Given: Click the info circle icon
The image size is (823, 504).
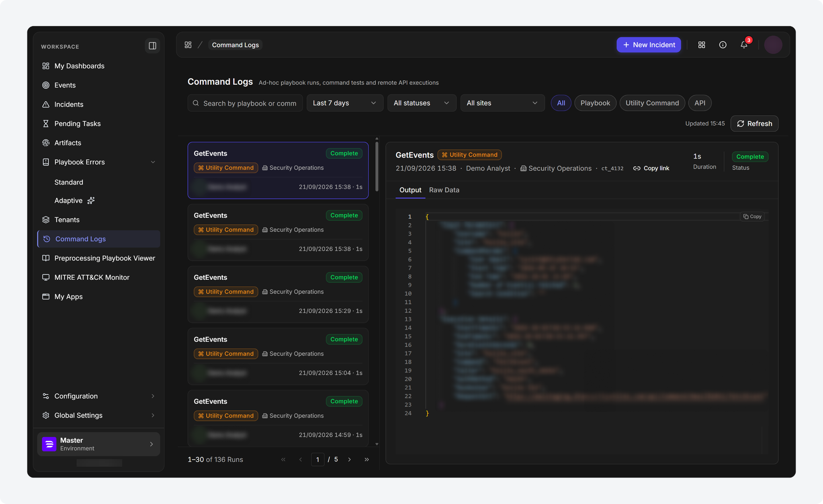Looking at the screenshot, I should coord(723,45).
